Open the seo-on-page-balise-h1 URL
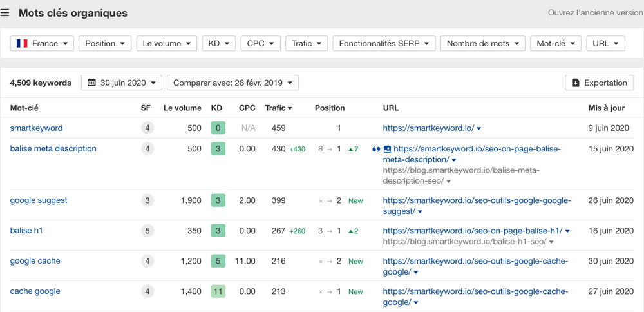 [x=473, y=231]
